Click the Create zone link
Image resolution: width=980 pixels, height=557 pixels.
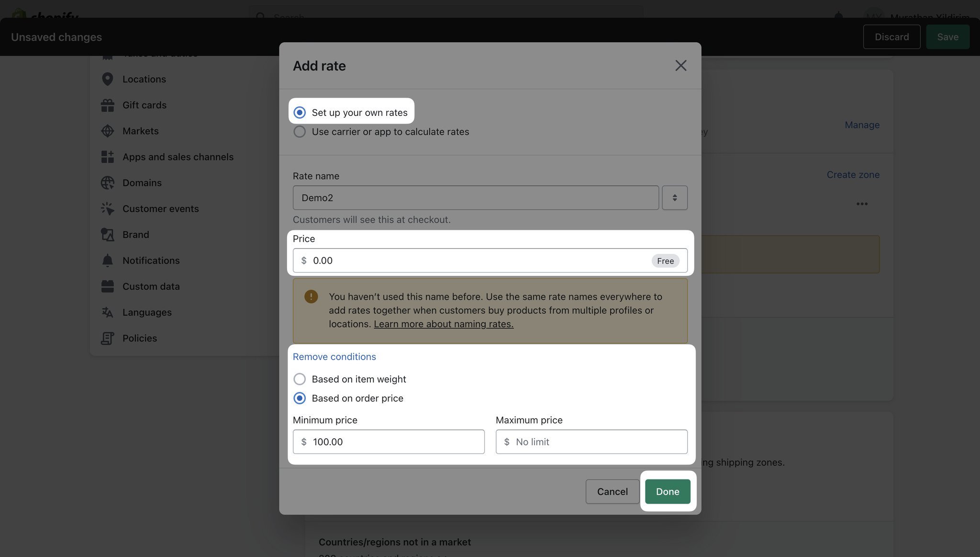853,174
